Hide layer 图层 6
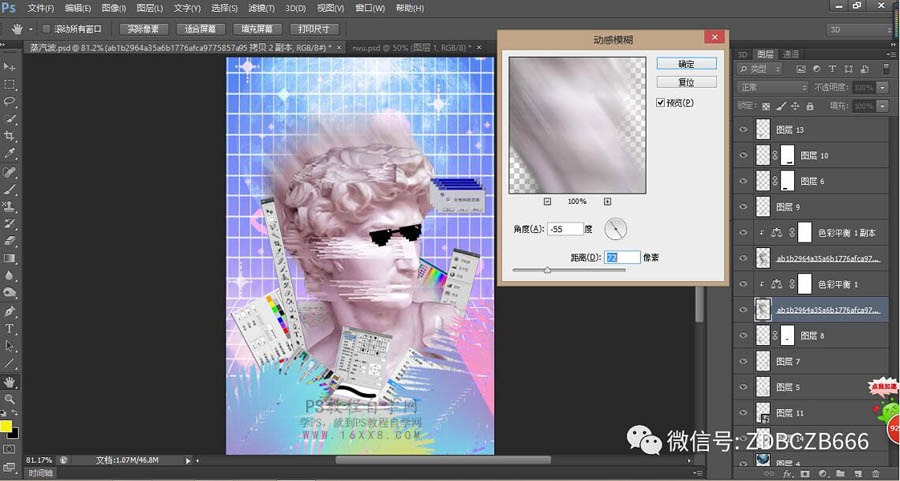 tap(743, 181)
